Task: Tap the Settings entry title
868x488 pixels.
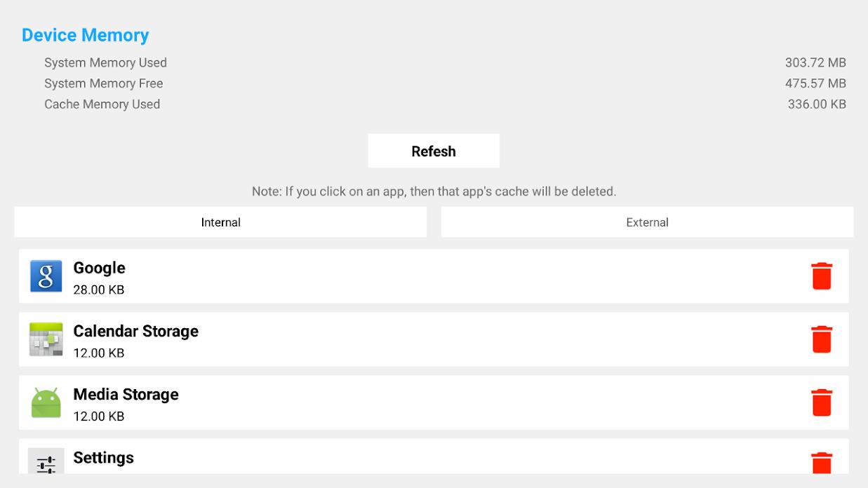Action: point(103,457)
